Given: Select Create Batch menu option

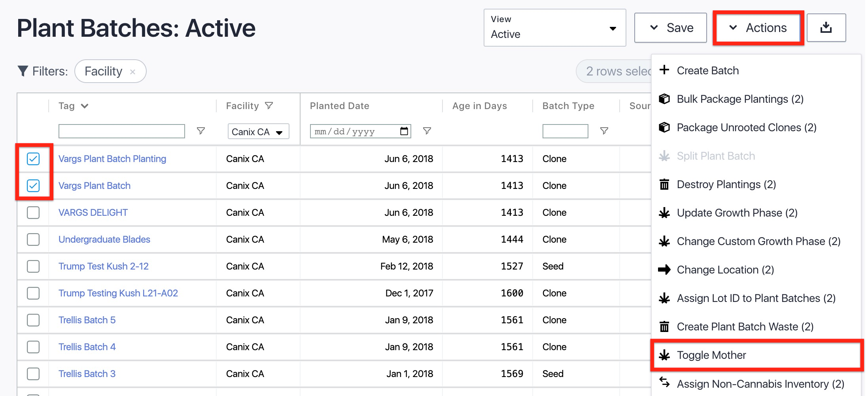Looking at the screenshot, I should point(707,71).
